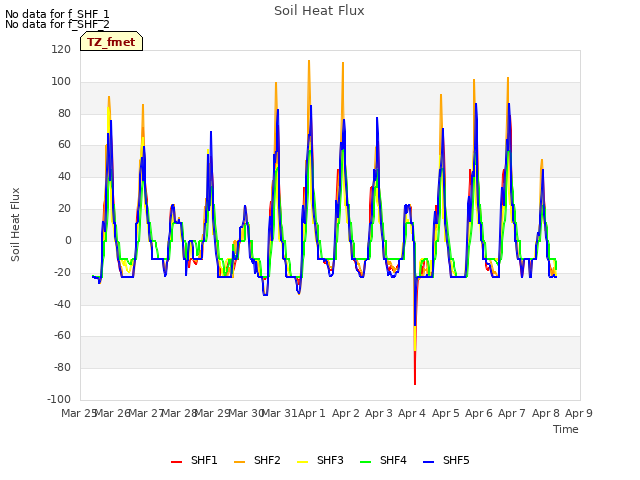Viewport: 640px width, 480px height.
Task: Select the SHF3 legend entry
Action: (x=320, y=460)
